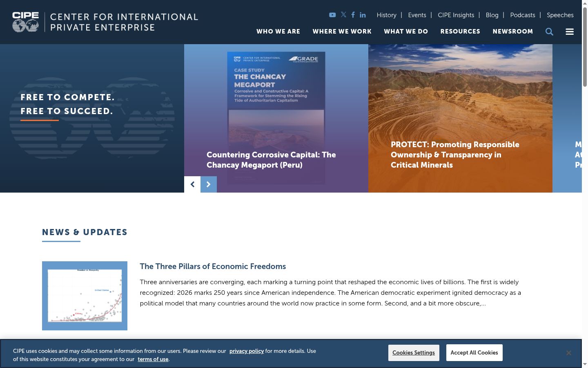
Task: Advance to next carousel slide
Action: 209,184
